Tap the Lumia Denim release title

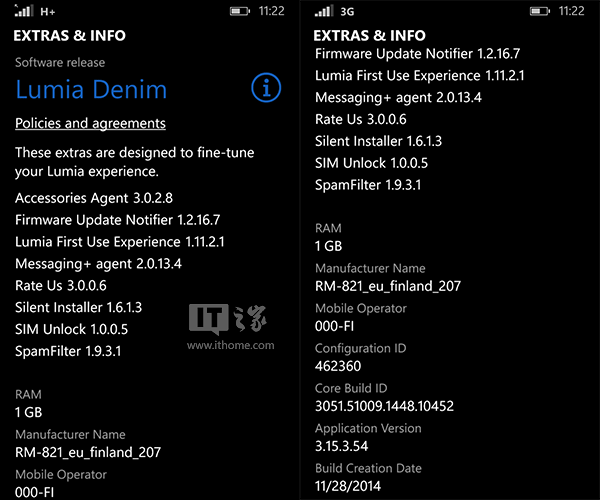click(91, 90)
